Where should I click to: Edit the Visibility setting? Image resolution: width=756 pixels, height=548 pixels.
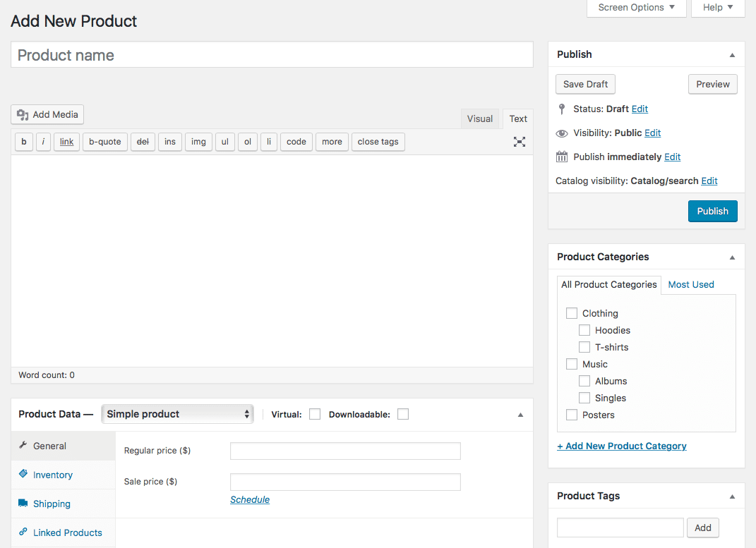click(652, 133)
